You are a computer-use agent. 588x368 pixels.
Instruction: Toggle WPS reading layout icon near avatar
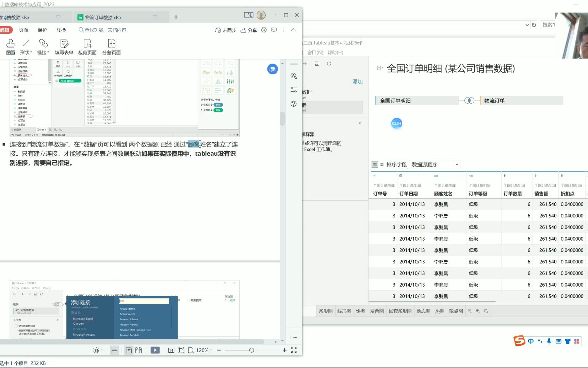[x=249, y=15]
